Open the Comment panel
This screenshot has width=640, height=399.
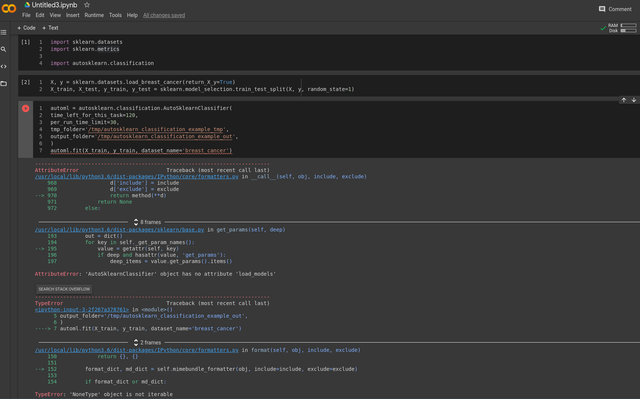tap(615, 9)
